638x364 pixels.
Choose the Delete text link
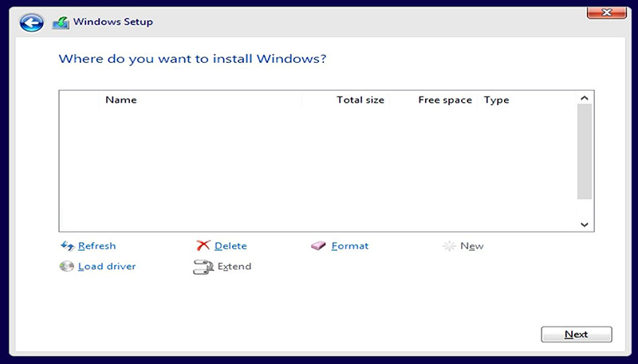coord(230,246)
